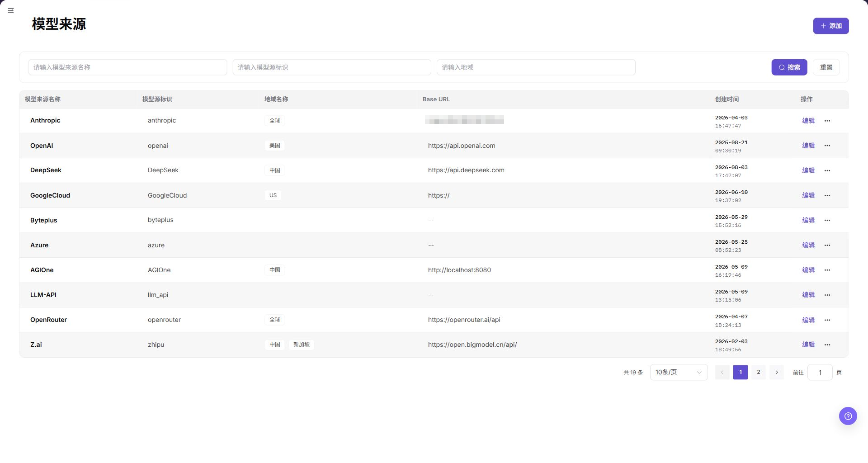Click the https://open.bigmodel.cn/api/ URL cell

pyautogui.click(x=472, y=345)
